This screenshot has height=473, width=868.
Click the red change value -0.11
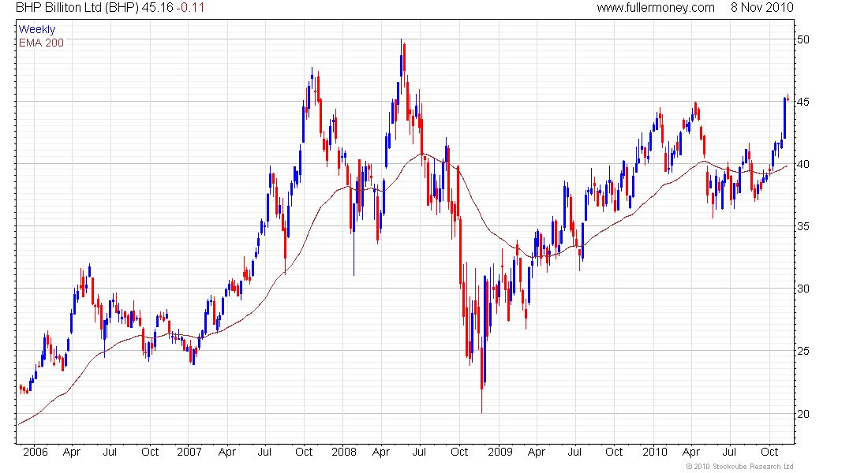coord(190,8)
